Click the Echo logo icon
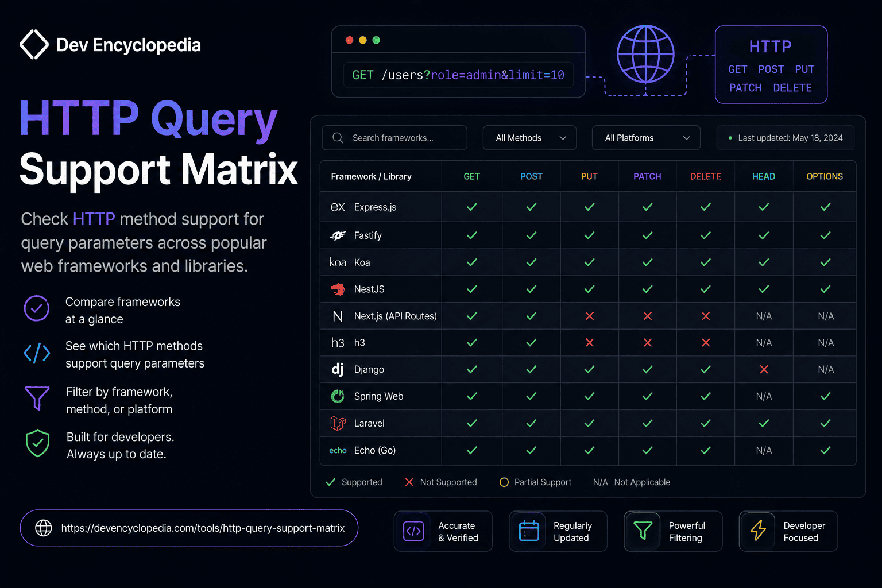882x588 pixels. pos(338,451)
